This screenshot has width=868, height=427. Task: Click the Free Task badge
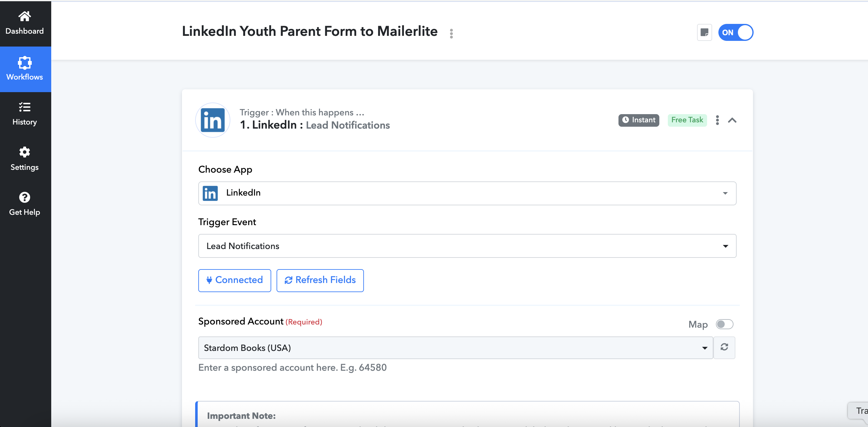(x=687, y=120)
